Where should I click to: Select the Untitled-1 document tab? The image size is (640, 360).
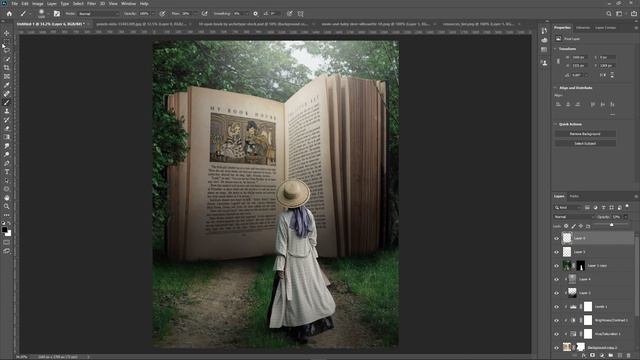pos(50,24)
